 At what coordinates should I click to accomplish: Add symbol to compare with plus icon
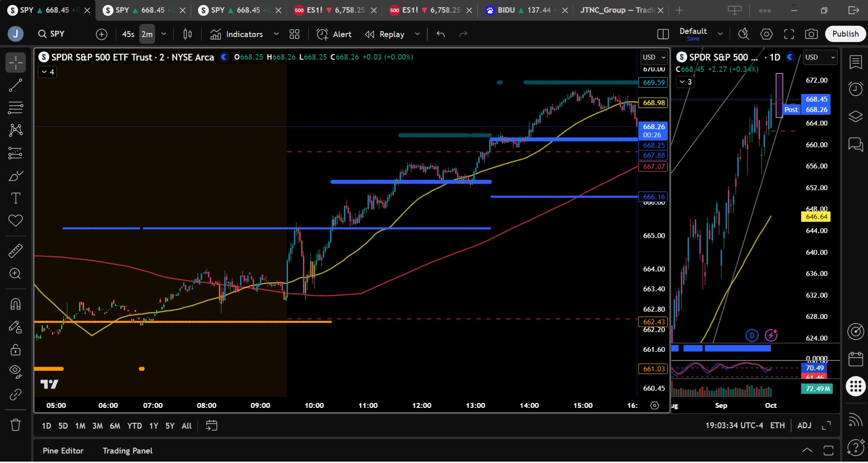pyautogui.click(x=102, y=34)
